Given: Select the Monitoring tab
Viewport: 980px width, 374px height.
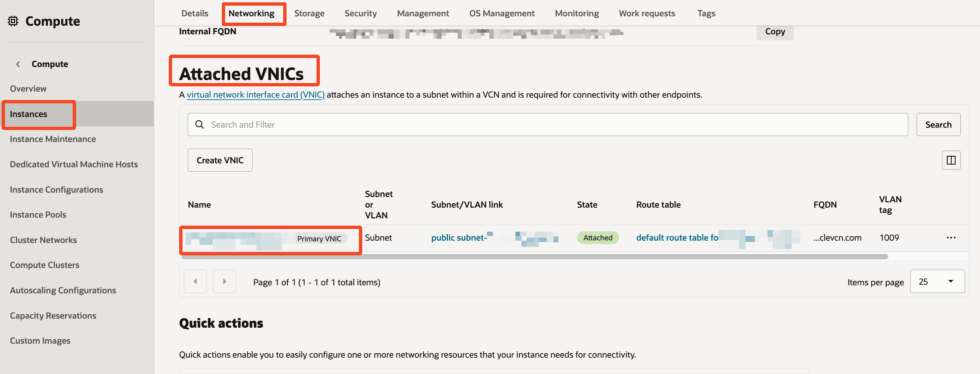Looking at the screenshot, I should pos(576,13).
